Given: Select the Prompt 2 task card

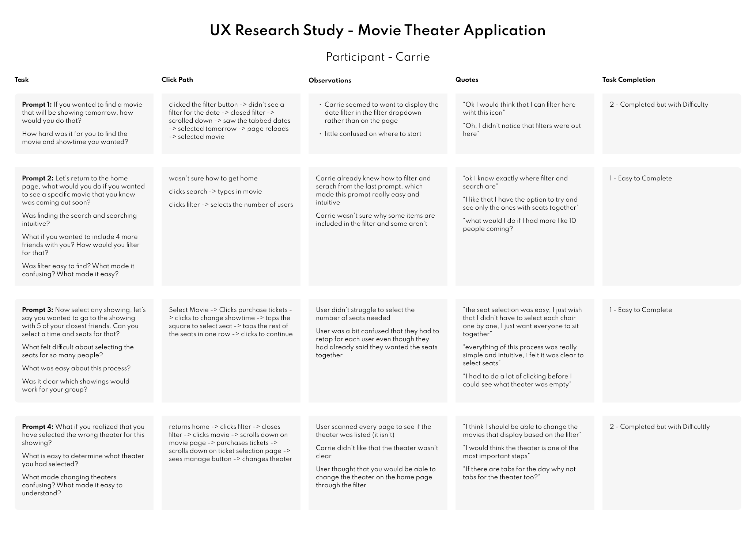Looking at the screenshot, I should click(84, 226).
